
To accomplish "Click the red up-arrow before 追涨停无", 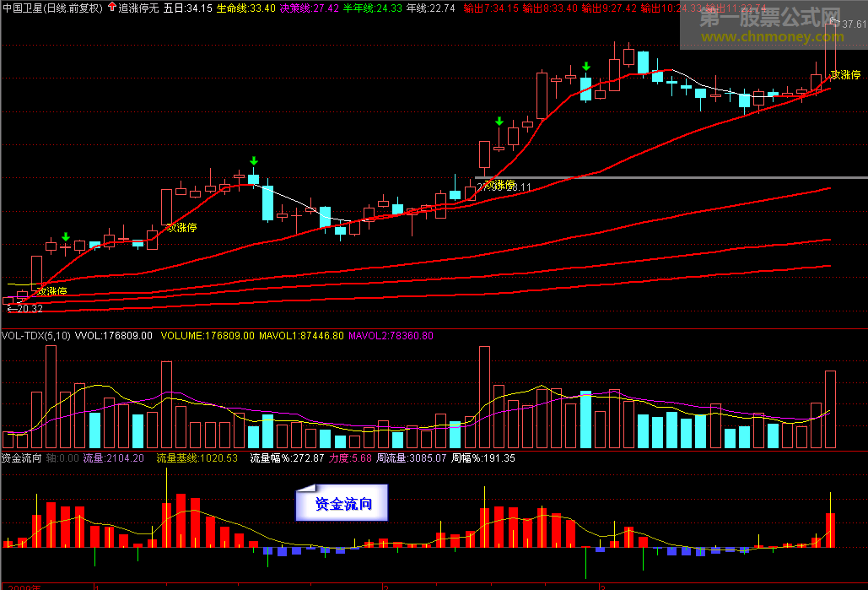I will coord(112,8).
